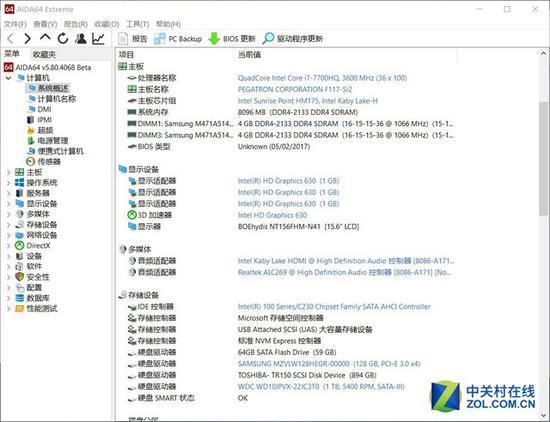The image size is (550, 422).
Task: Open SAMSUNG MZVLW128HEGR-00000 drive link
Action: pyautogui.click(x=329, y=364)
